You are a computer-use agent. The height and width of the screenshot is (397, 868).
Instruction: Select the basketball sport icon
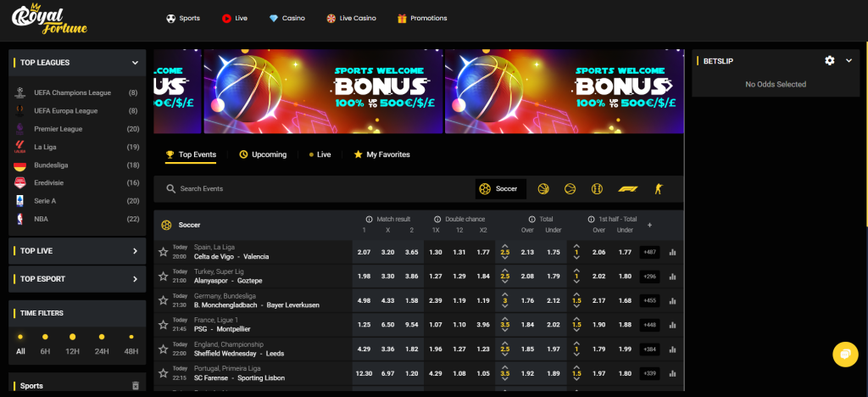tap(543, 189)
